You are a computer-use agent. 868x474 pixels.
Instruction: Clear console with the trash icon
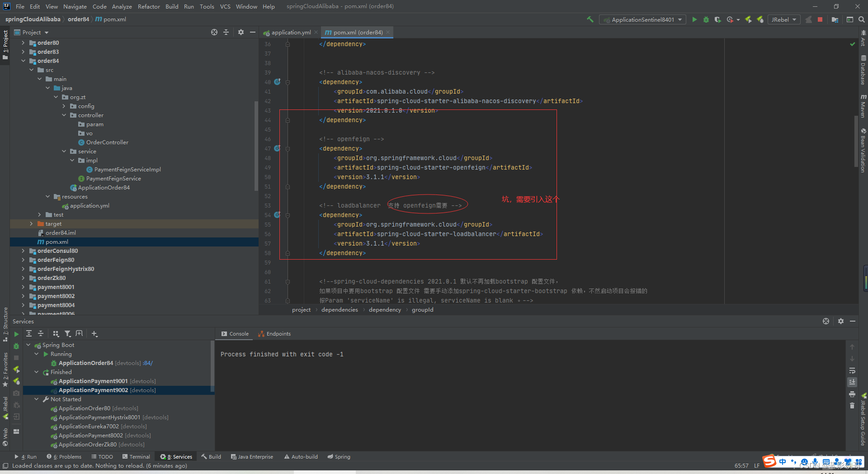(x=852, y=406)
